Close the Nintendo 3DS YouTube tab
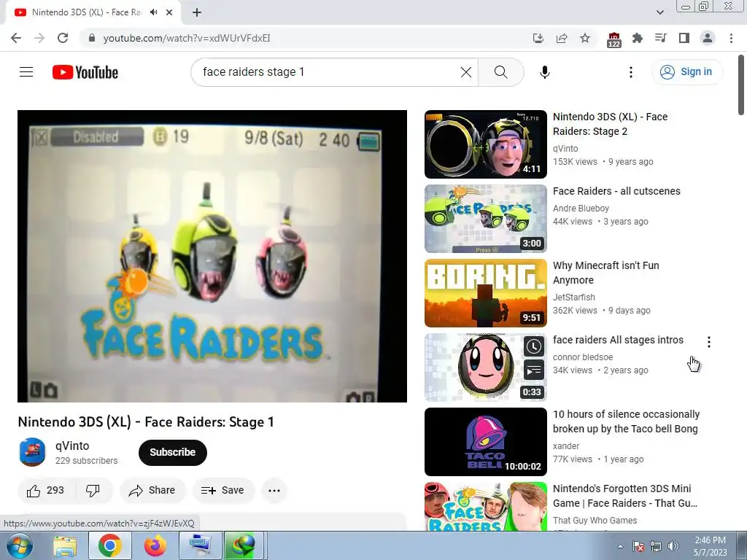 click(169, 12)
